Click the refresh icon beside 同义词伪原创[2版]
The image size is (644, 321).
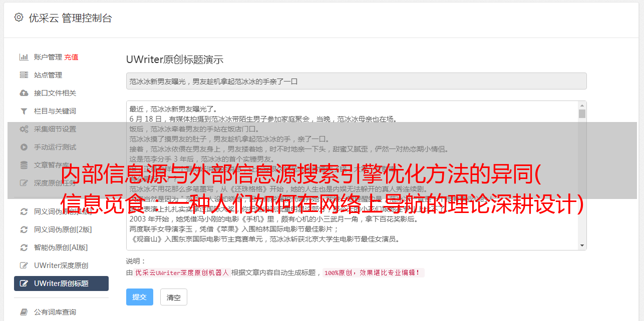(x=24, y=229)
